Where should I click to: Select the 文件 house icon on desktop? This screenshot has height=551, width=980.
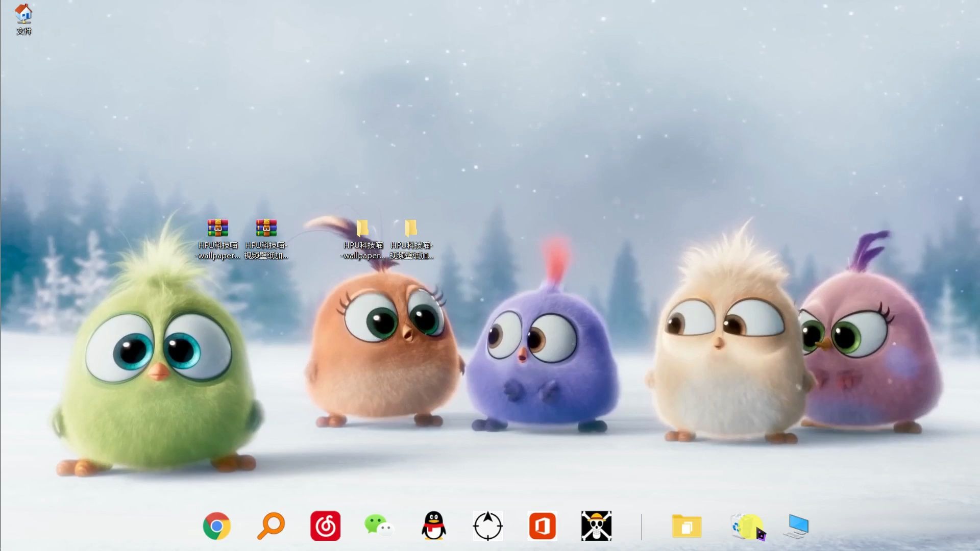[23, 14]
